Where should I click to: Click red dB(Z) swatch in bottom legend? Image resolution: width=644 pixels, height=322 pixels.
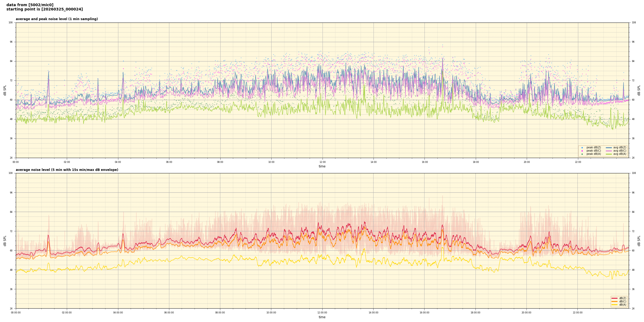coord(614,298)
